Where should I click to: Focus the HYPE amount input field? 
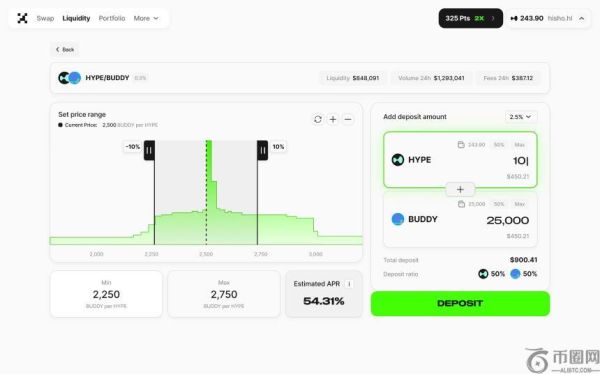[x=521, y=161]
